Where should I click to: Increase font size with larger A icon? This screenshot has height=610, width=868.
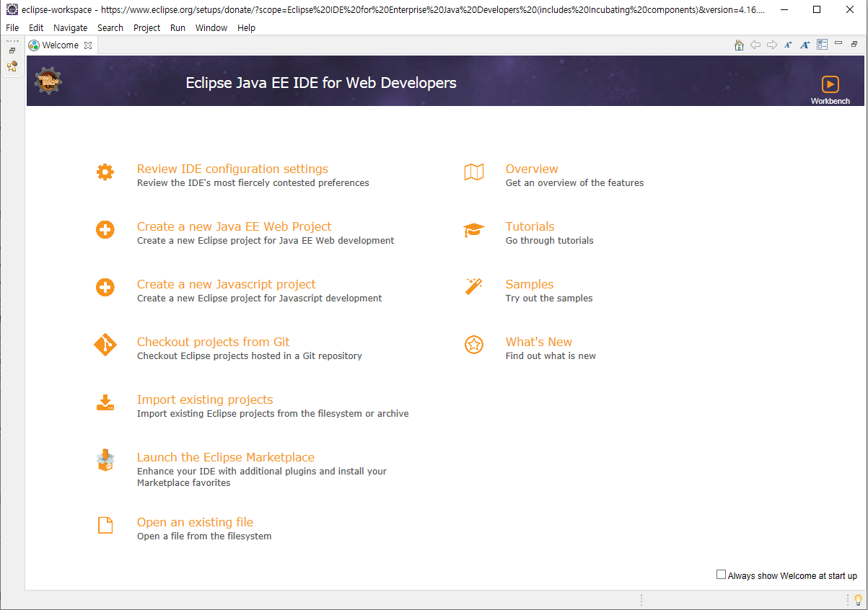coord(805,45)
